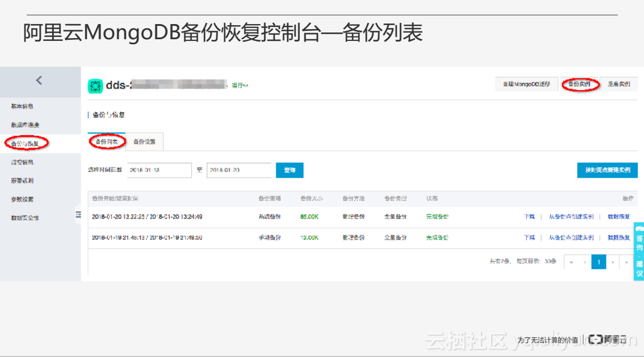Toggle the sidebar collapse handle icon
The image size is (644, 357).
[78, 215]
